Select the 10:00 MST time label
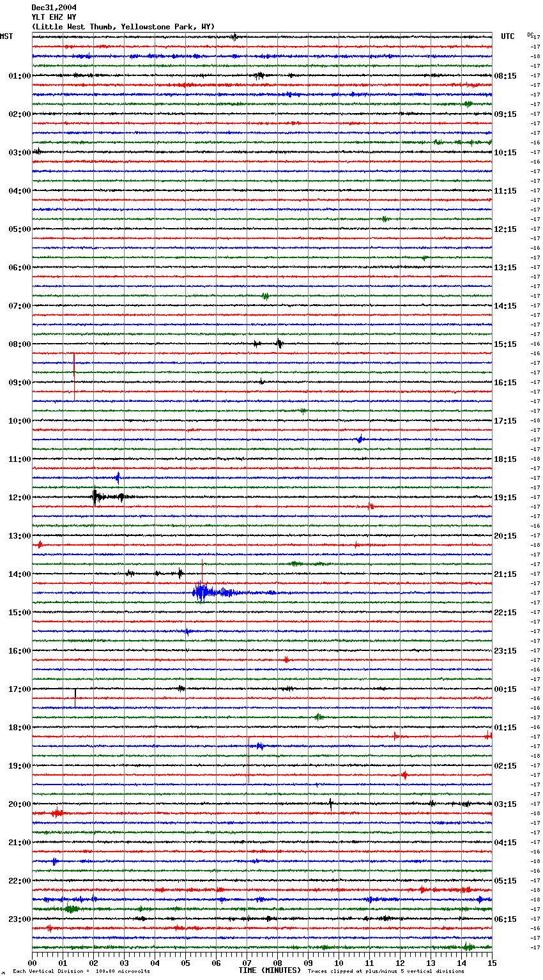This screenshot has height=980, width=543. (20, 421)
